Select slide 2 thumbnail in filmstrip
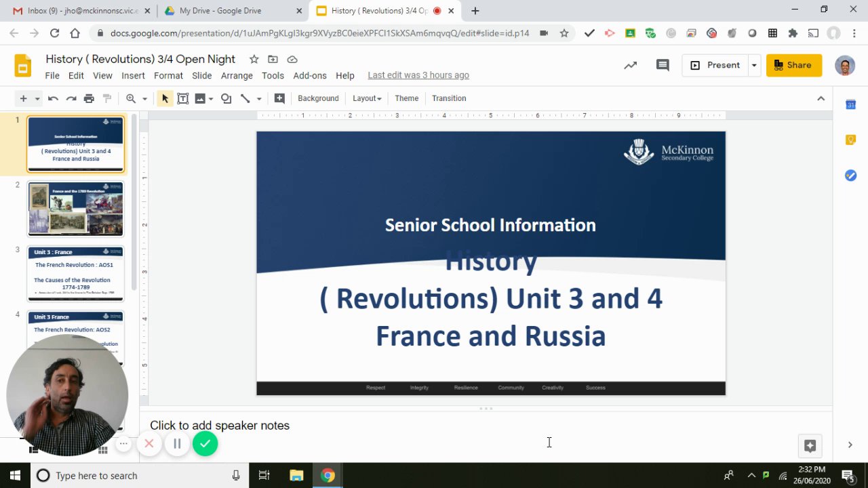This screenshot has width=868, height=488. click(75, 208)
